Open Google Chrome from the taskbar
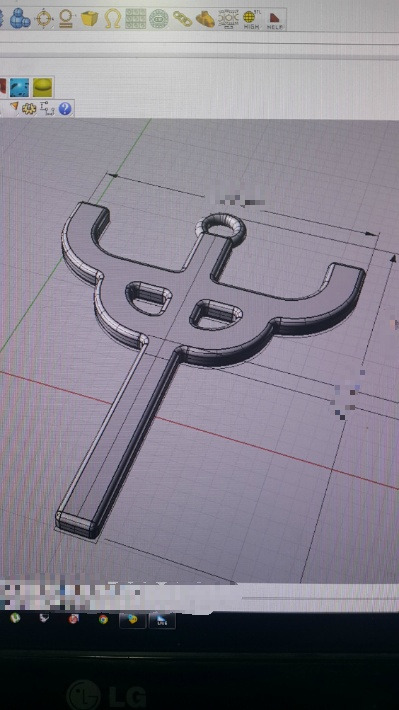This screenshot has height=710, width=399. [103, 619]
